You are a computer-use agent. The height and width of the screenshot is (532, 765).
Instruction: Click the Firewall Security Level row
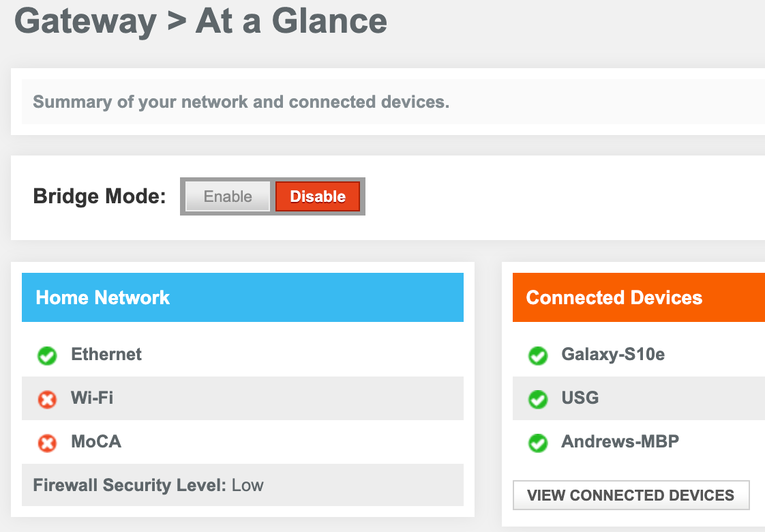coord(148,486)
